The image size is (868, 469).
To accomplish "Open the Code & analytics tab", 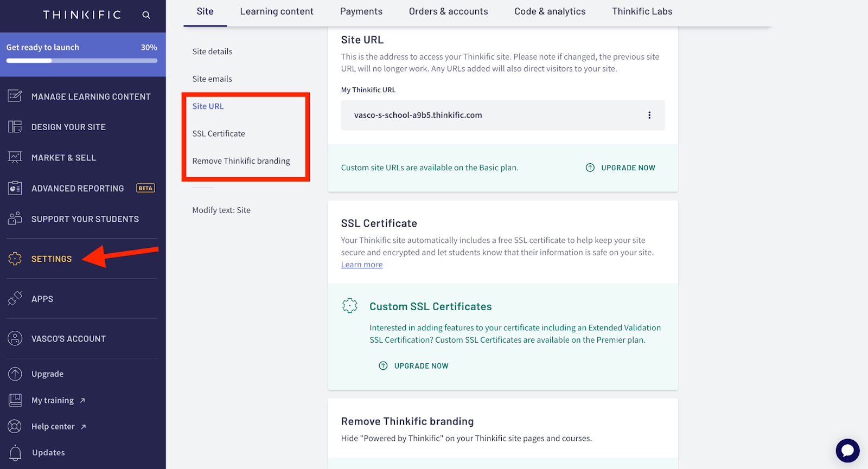I will click(550, 11).
